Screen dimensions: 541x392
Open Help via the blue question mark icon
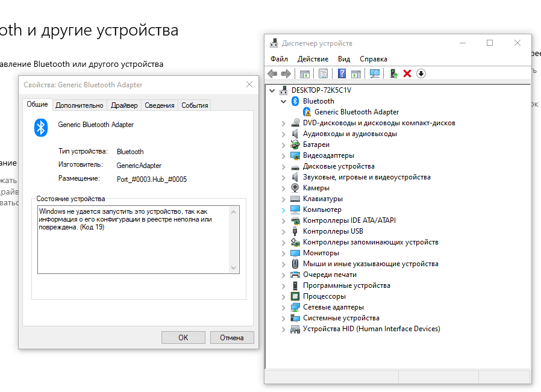[x=342, y=73]
